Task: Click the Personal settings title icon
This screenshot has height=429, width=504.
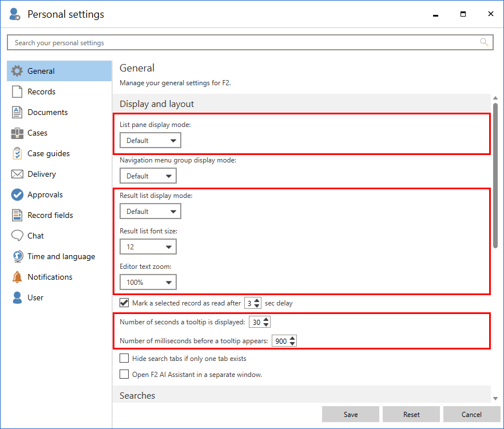Action: 15,14
